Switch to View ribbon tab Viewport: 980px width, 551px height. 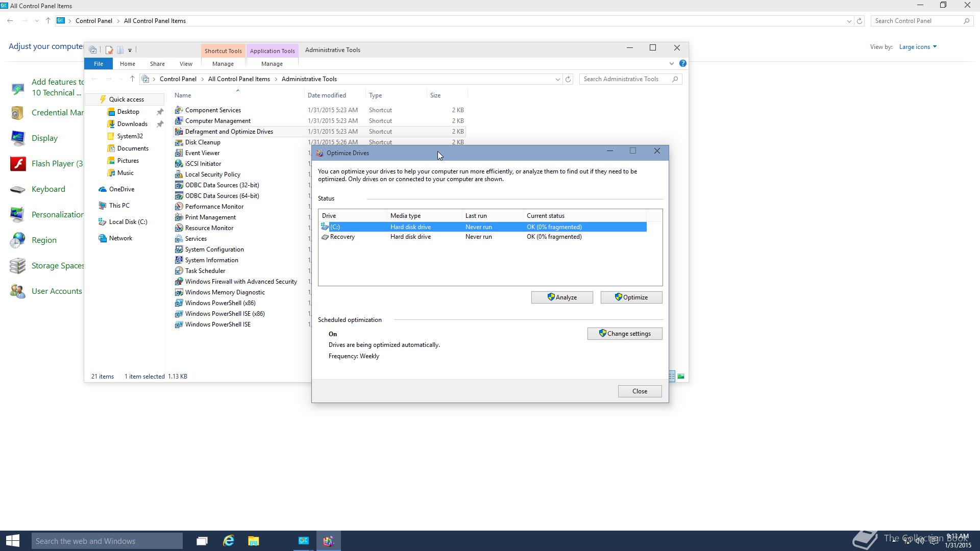(x=186, y=64)
